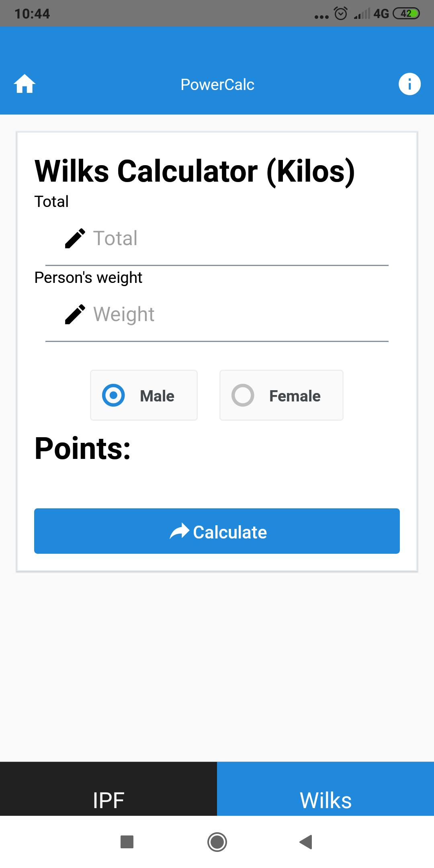Click the battery indicator in the status bar
The height and width of the screenshot is (868, 434).
tap(407, 13)
